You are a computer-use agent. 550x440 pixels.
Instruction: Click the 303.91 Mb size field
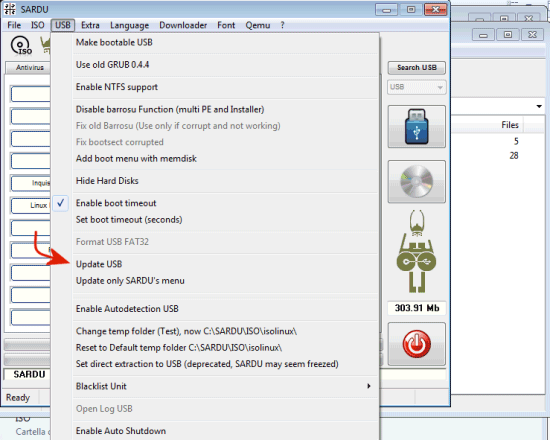coord(417,308)
